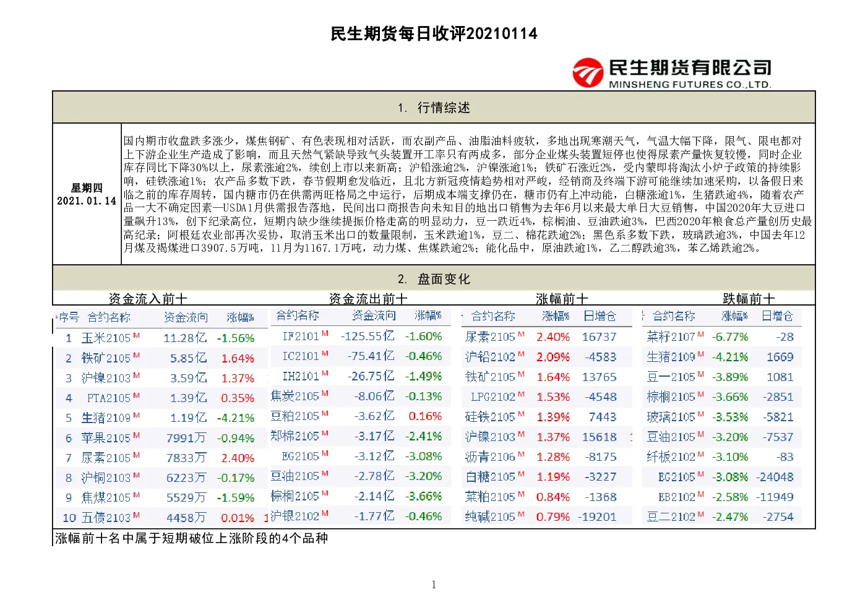The image size is (868, 613).
Task: Click contract 五债2103
Action: [106, 518]
